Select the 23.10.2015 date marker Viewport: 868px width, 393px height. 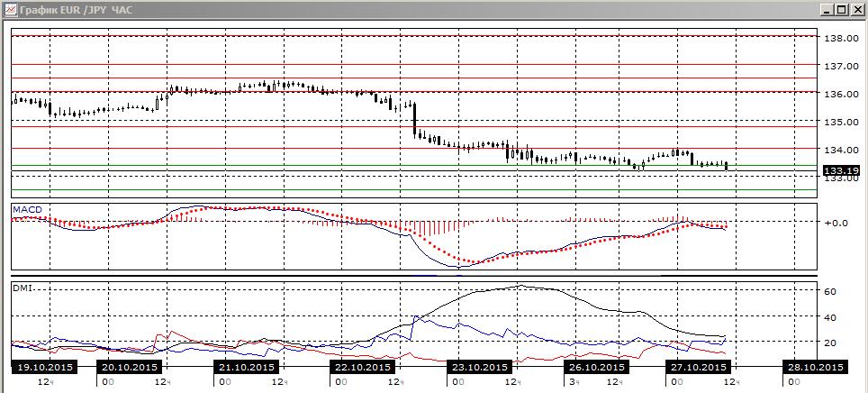[x=478, y=368]
